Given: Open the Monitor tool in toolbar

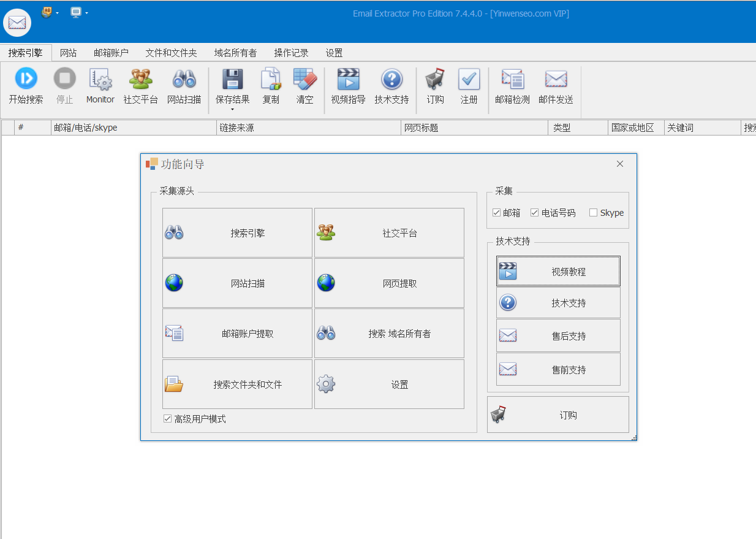Looking at the screenshot, I should coord(100,79).
